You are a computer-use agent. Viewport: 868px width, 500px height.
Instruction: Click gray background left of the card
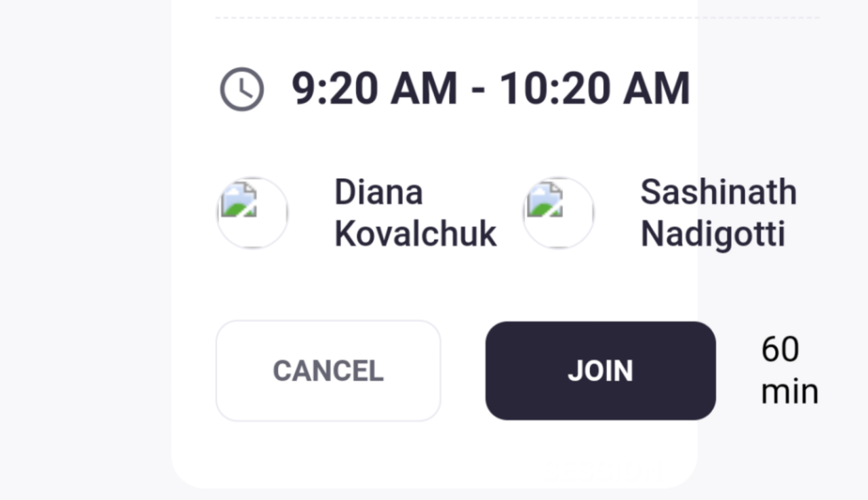click(85, 251)
